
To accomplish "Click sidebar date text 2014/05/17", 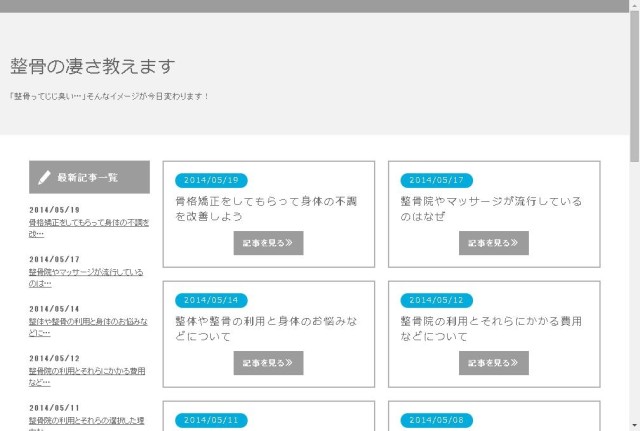I will 54,259.
